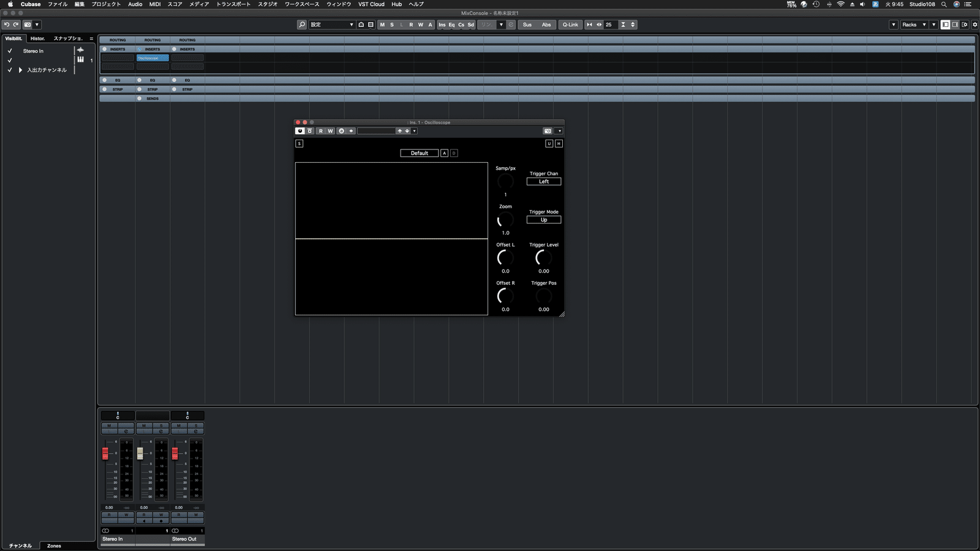Open the preset management dropdown in plugin header
Image resolution: width=980 pixels, height=551 pixels.
point(414,131)
